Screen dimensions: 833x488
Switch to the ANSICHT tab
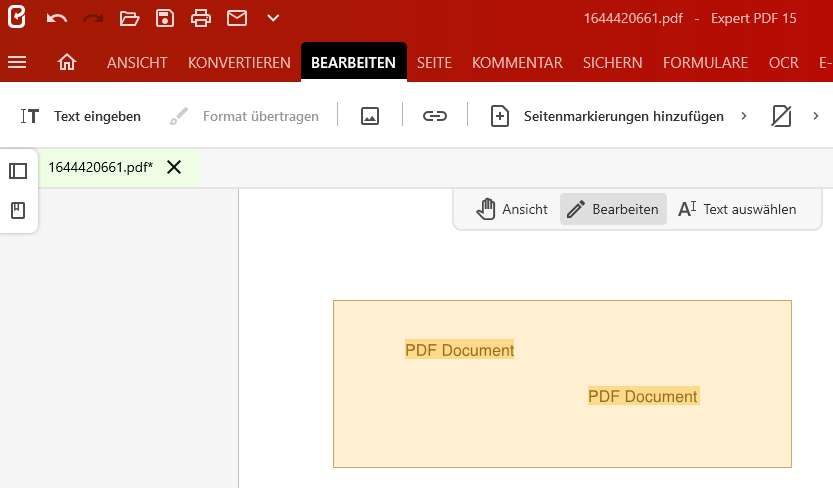(x=137, y=63)
